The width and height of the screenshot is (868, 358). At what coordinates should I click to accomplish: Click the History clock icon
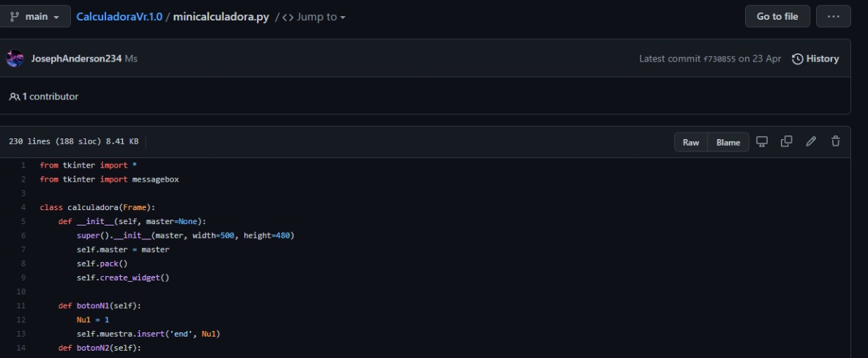[x=797, y=59]
